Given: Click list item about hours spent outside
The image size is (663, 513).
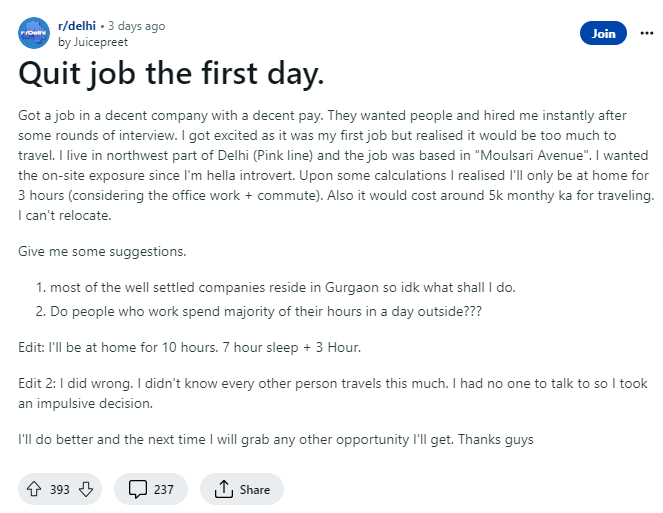Looking at the screenshot, I should click(x=266, y=311).
